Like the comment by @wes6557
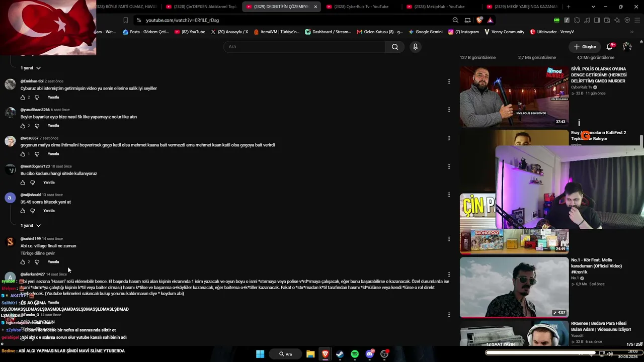644x362 pixels. coord(23,154)
